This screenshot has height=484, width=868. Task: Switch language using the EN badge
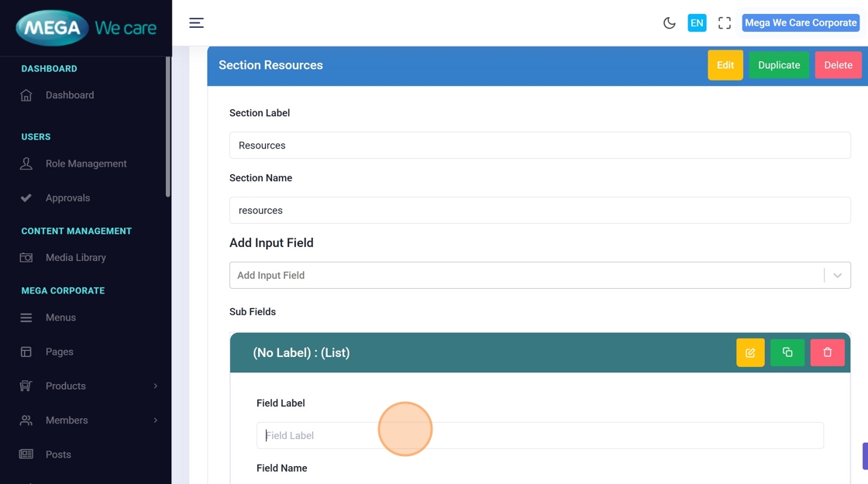point(697,23)
